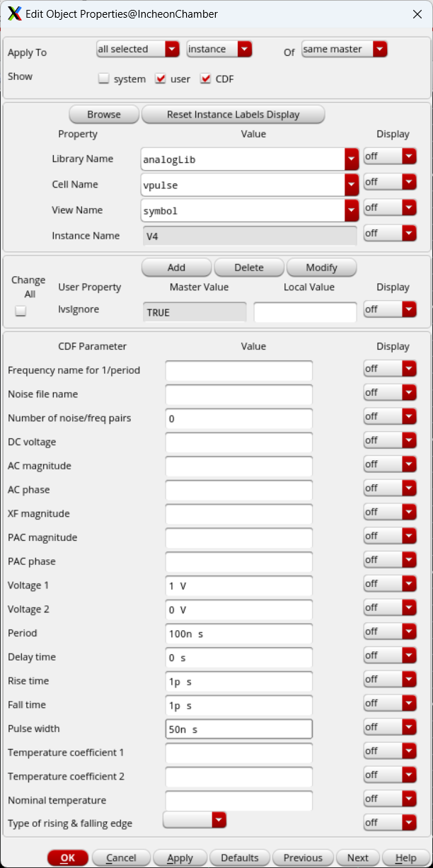Confirm with the OK button
Image resolution: width=433 pixels, height=868 pixels.
point(68,857)
